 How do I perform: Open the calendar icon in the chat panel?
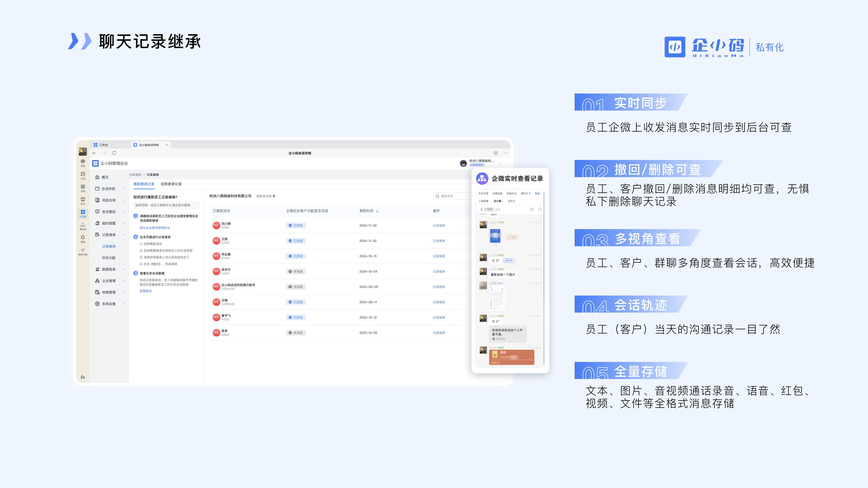click(x=532, y=210)
